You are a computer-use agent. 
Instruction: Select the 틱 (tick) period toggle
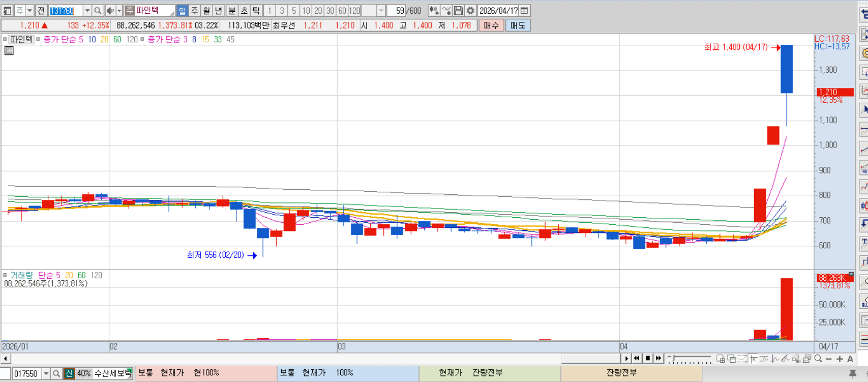(x=256, y=11)
